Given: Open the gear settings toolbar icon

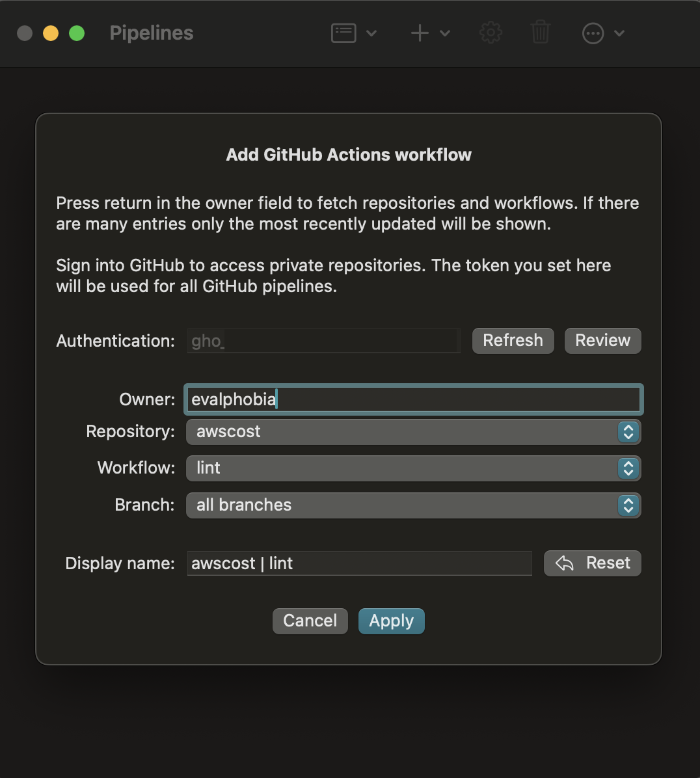Looking at the screenshot, I should coord(491,33).
